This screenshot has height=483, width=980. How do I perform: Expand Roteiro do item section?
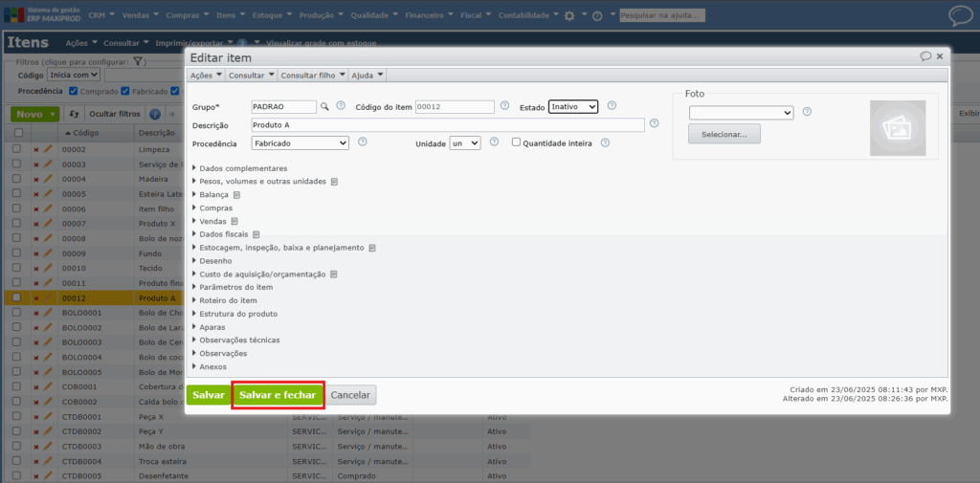point(224,300)
